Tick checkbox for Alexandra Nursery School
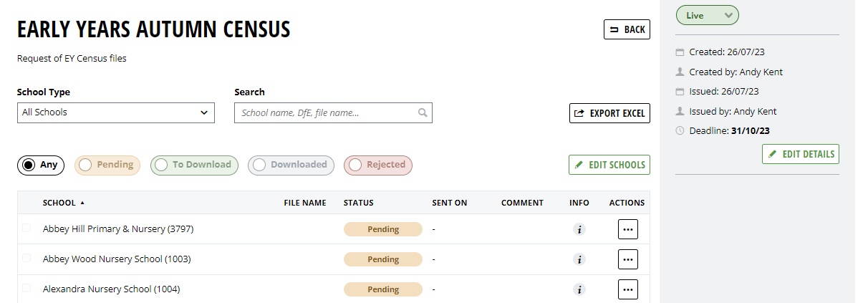Viewport: 868px width, 303px height. click(x=26, y=288)
